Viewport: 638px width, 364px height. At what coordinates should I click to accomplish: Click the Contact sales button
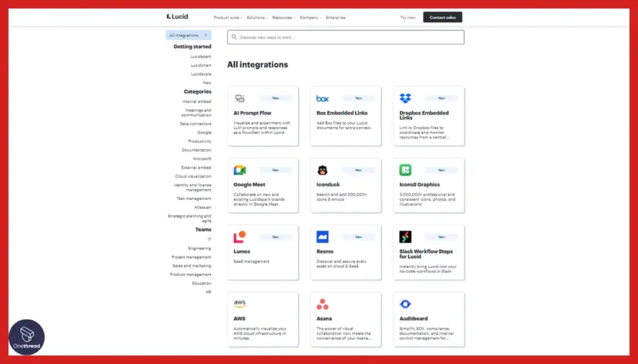[443, 17]
